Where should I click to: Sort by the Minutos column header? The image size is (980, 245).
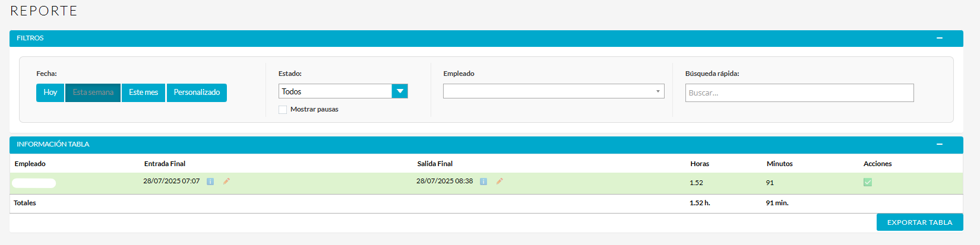779,164
